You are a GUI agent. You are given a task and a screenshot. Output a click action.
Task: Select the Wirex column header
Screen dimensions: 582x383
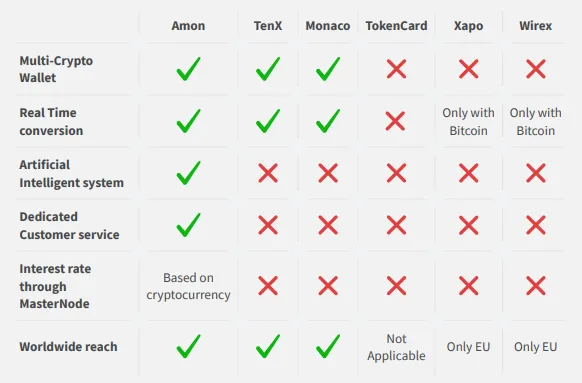[535, 26]
